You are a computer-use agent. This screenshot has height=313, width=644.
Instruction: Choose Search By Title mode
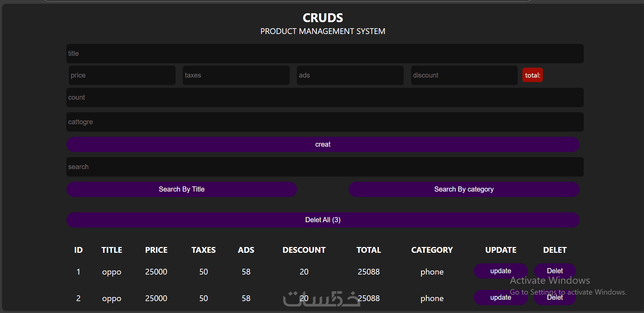pyautogui.click(x=181, y=189)
